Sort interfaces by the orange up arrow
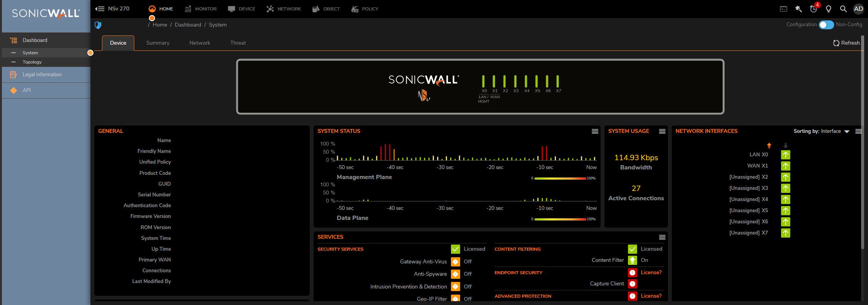868x305 pixels. (x=769, y=146)
